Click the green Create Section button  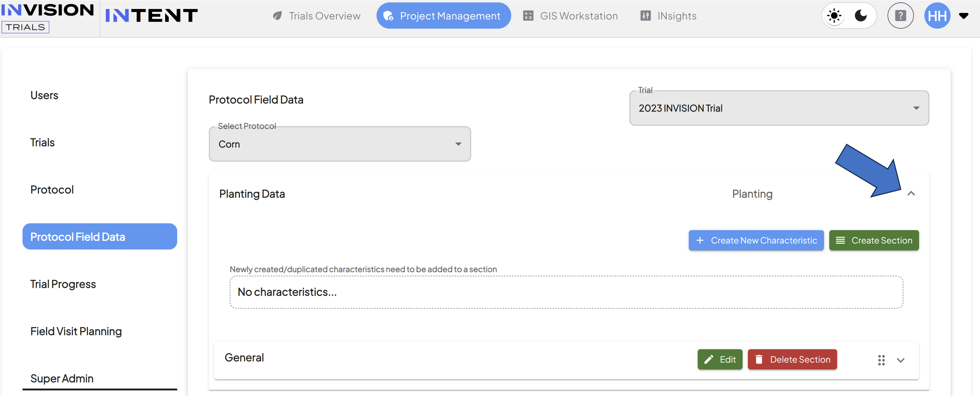[873, 240]
